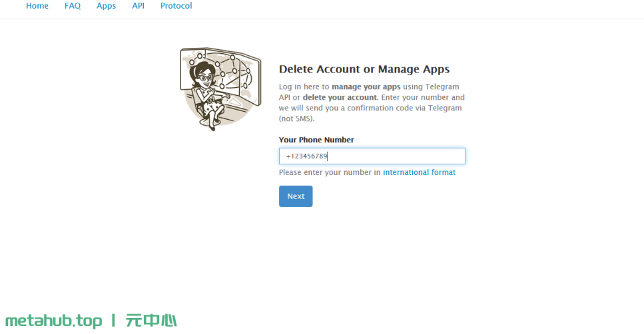
Task: Click the international format link
Action: (x=419, y=172)
